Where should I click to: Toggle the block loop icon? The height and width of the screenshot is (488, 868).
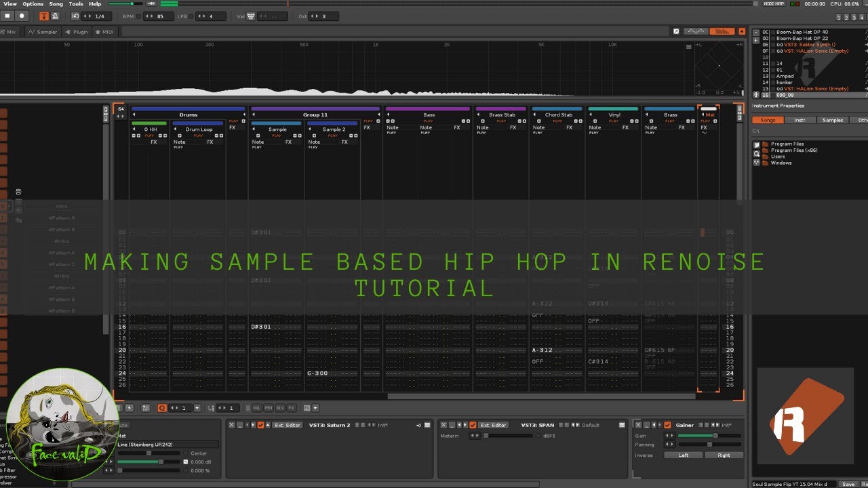[75, 16]
